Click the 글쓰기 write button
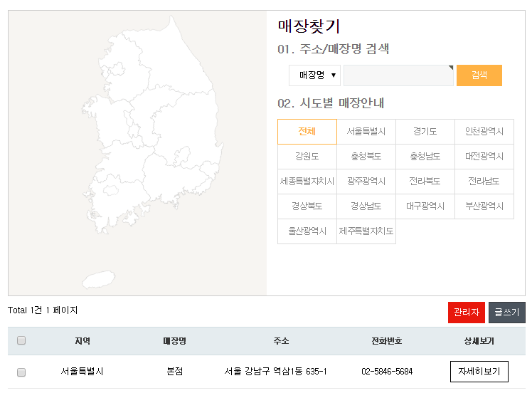Screen dimensions: 532x393 (507, 312)
